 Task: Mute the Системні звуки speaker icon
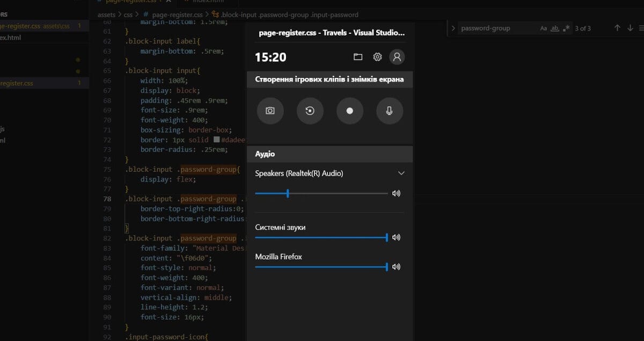[396, 237]
